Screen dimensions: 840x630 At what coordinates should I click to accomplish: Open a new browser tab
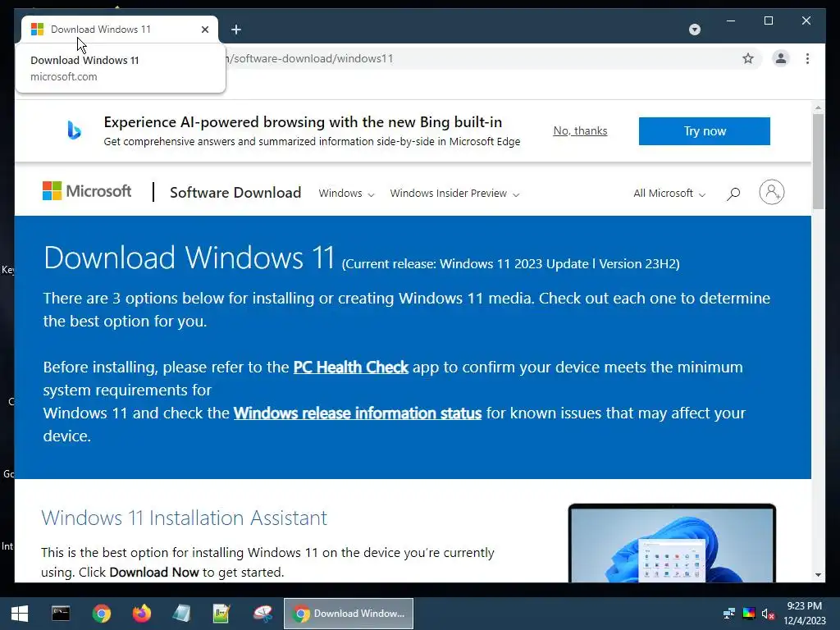(x=236, y=30)
